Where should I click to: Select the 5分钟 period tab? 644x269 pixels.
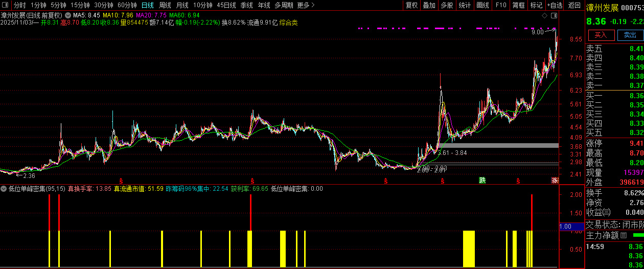(58, 5)
